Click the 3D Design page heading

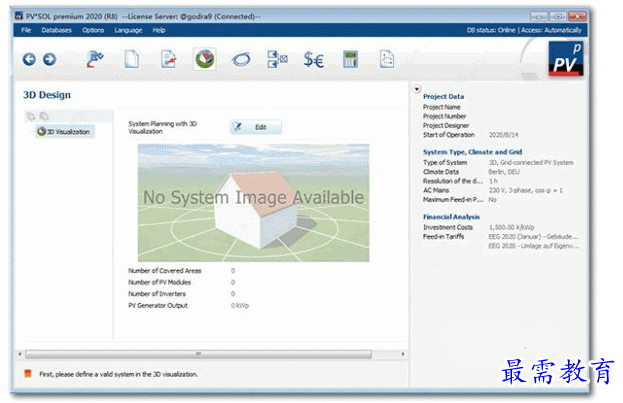[47, 95]
